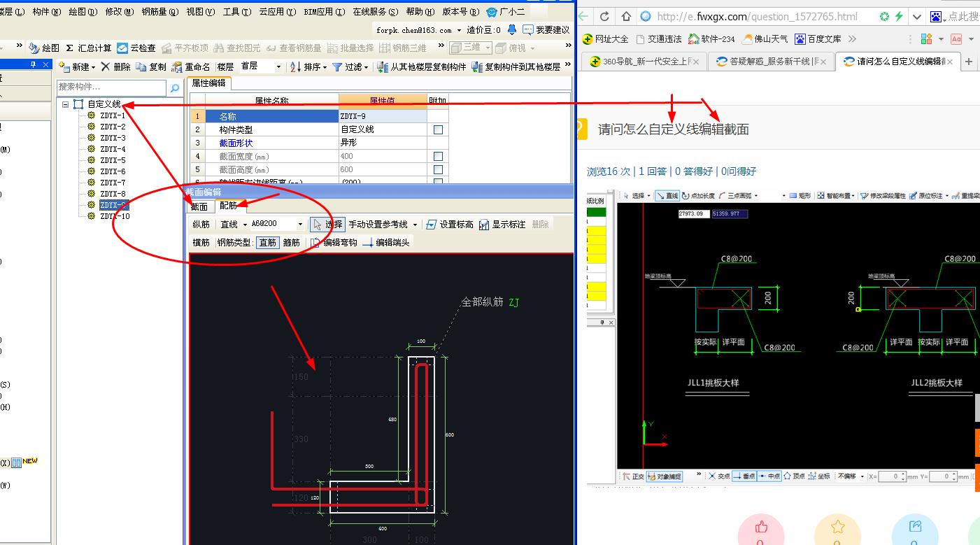Click the 编辑弯钩 edit hook tool
Viewport: 980px width, 545px height.
point(333,243)
